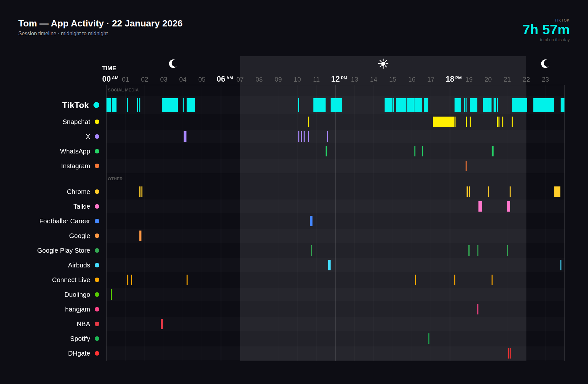Select the NBA row label

pos(83,324)
